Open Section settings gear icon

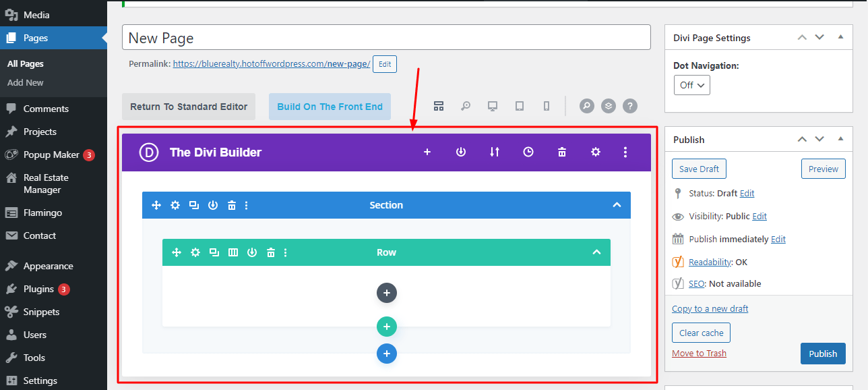click(x=175, y=205)
